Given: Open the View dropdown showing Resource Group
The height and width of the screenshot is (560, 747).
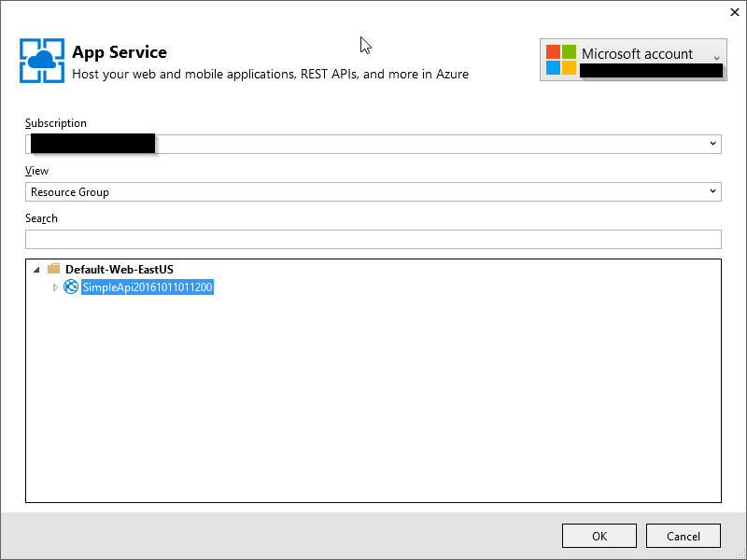Looking at the screenshot, I should [x=373, y=191].
